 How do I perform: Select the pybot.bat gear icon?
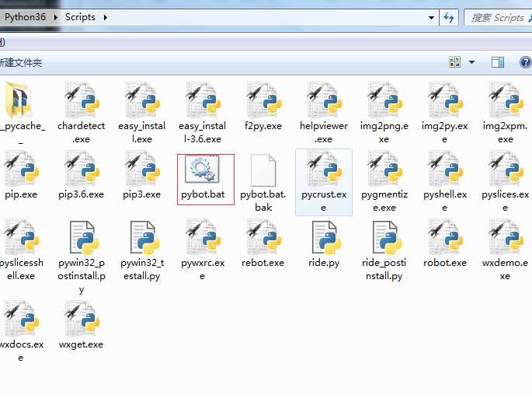click(x=203, y=169)
